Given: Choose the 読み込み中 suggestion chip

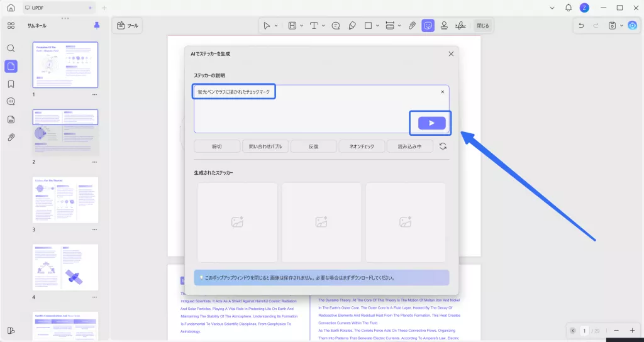Looking at the screenshot, I should point(410,146).
